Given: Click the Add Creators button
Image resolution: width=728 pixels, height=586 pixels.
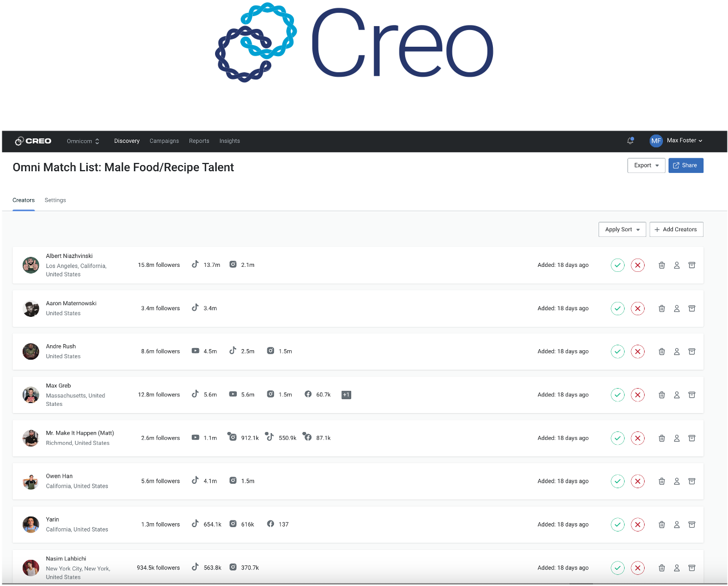Looking at the screenshot, I should point(676,230).
